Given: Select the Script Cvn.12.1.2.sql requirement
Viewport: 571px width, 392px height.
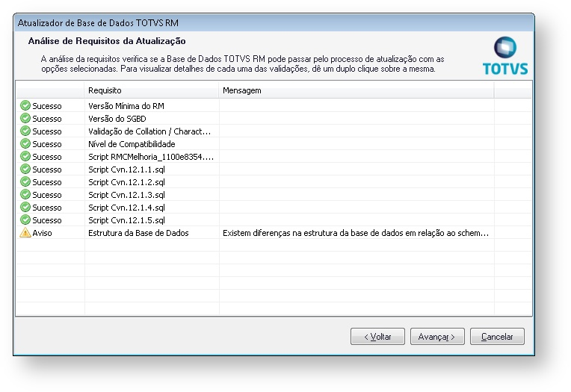Looking at the screenshot, I should tap(126, 182).
